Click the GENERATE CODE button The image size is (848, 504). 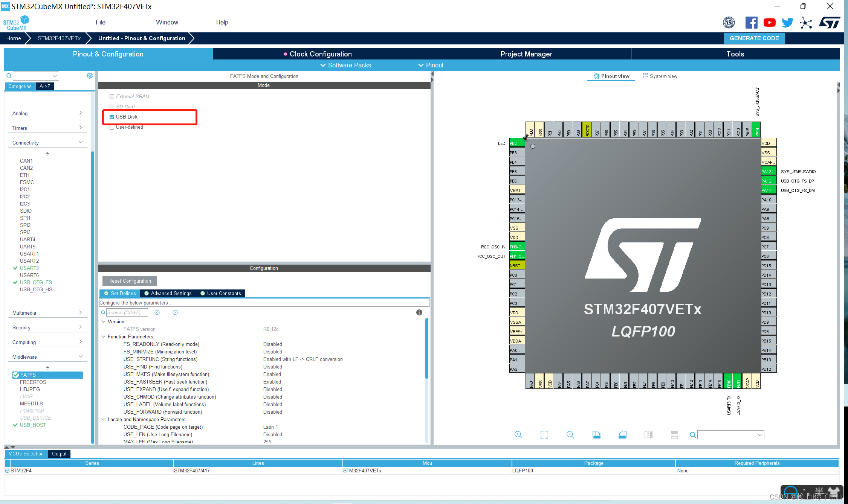tap(754, 38)
